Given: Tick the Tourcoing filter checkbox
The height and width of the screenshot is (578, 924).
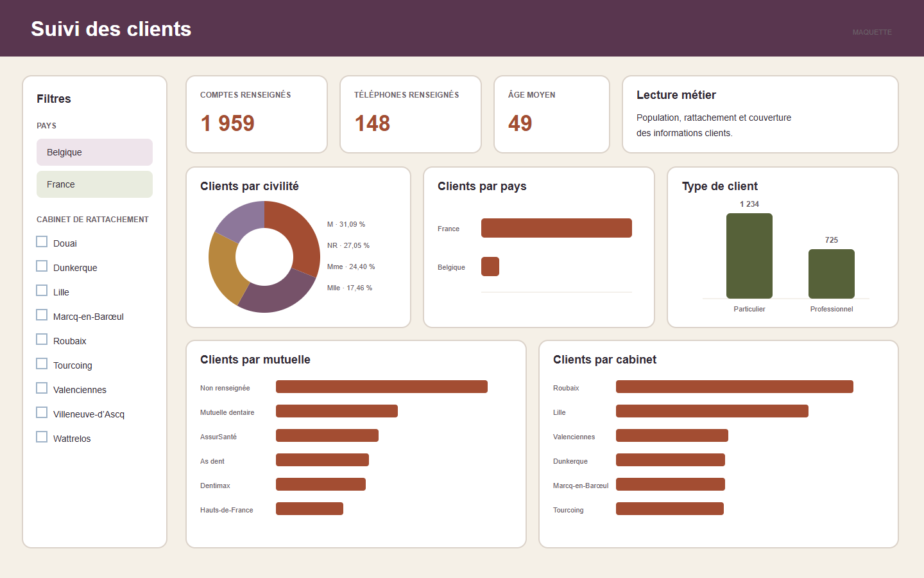Looking at the screenshot, I should click(42, 364).
